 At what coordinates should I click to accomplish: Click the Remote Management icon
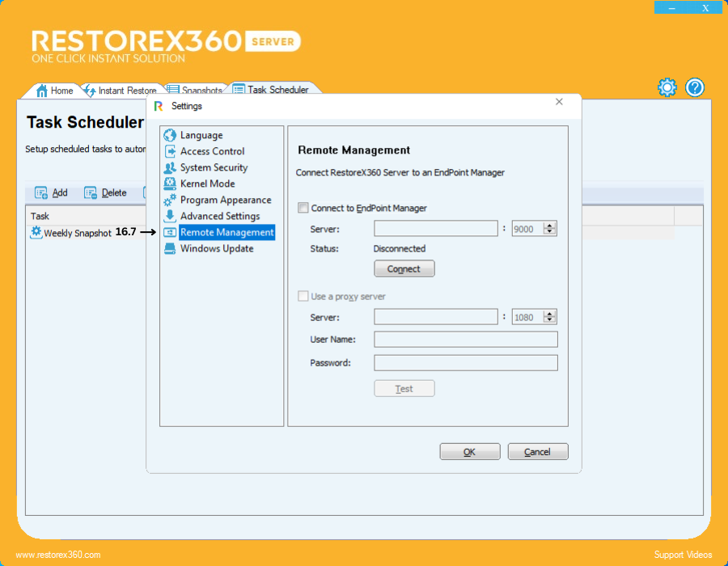coord(170,232)
